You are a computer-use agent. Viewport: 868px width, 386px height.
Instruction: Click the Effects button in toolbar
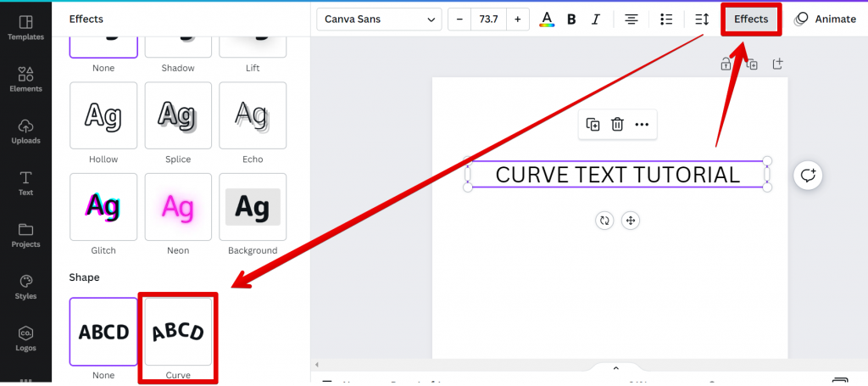(x=751, y=20)
